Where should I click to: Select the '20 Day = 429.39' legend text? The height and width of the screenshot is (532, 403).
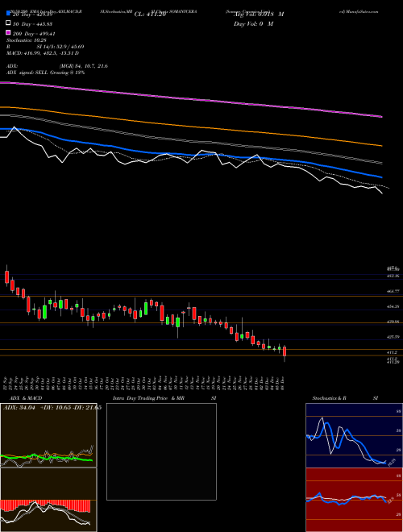32,15
